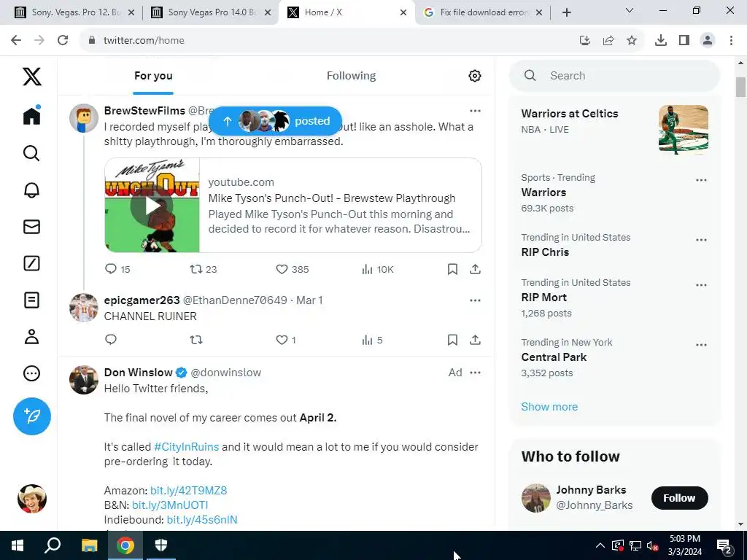View epicgamer263 post analytics 5 views
The height and width of the screenshot is (560, 747).
pos(372,340)
